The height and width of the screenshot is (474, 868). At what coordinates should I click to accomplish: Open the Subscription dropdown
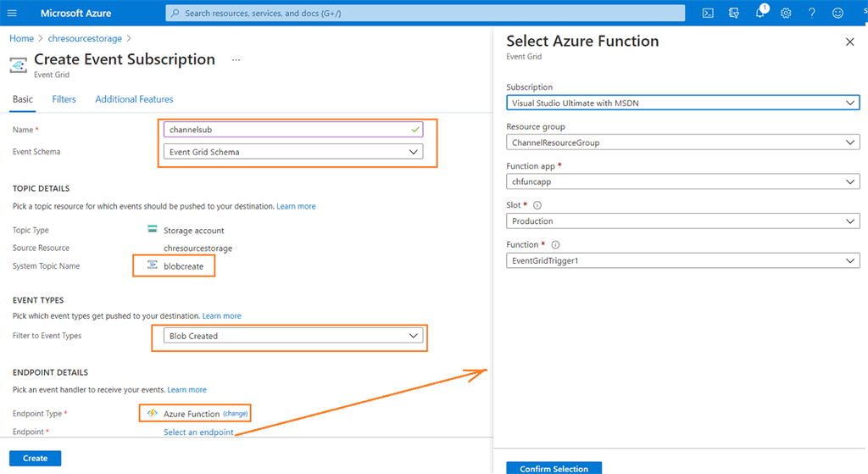point(683,103)
